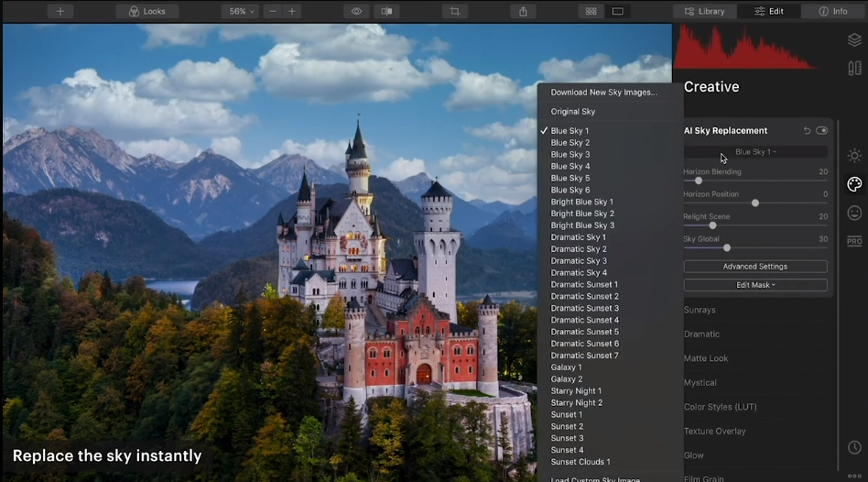Expand the Sunrays tool section
The height and width of the screenshot is (482, 868).
tap(700, 310)
